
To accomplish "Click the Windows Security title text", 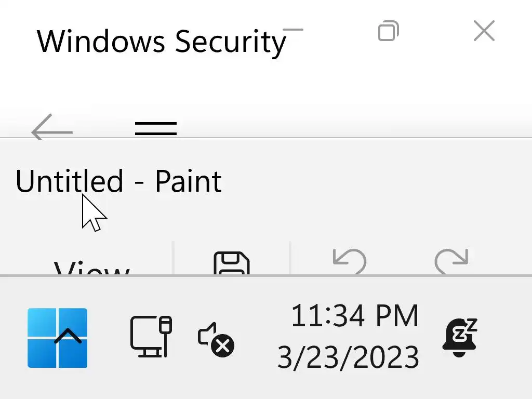I will (161, 42).
